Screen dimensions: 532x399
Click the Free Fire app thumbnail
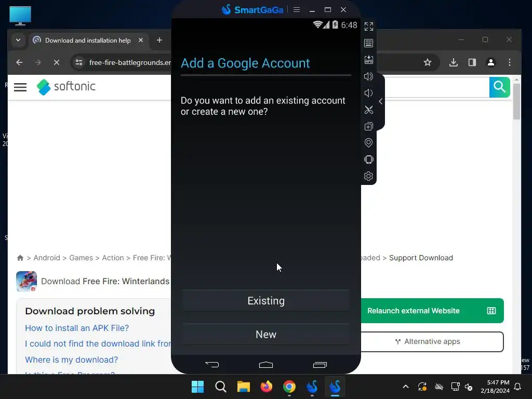click(26, 281)
